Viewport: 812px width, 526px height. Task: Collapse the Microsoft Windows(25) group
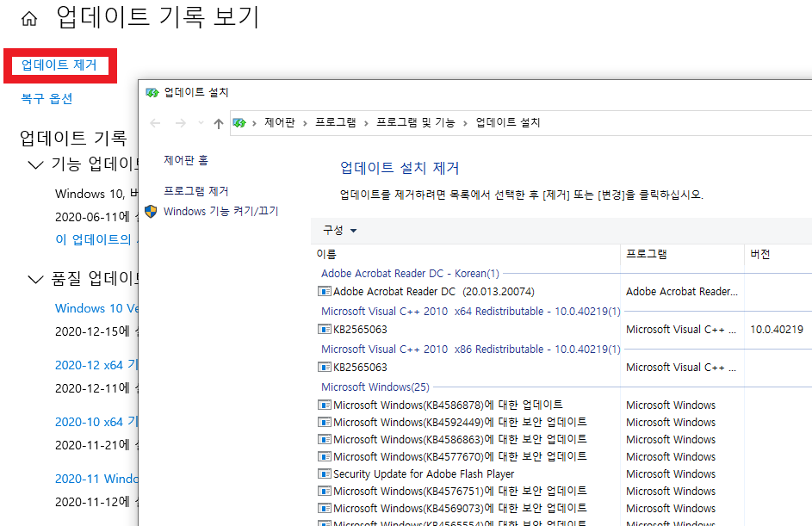point(375,387)
